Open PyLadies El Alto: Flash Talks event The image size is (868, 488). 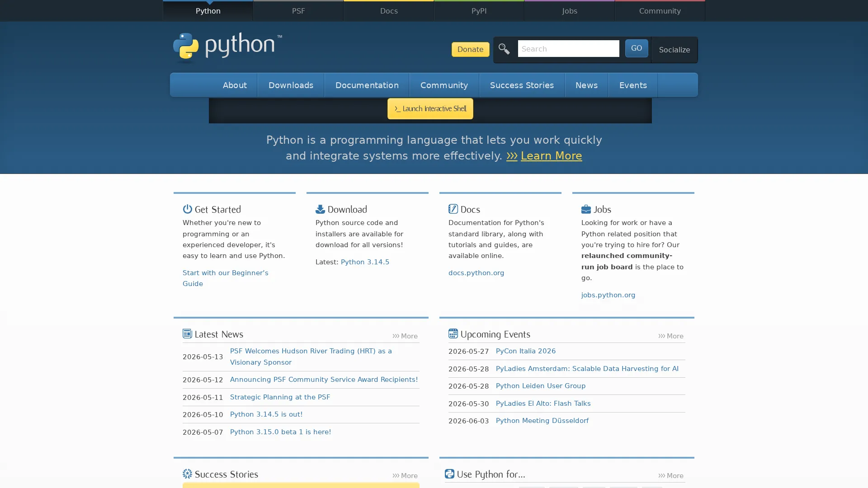[x=543, y=404]
